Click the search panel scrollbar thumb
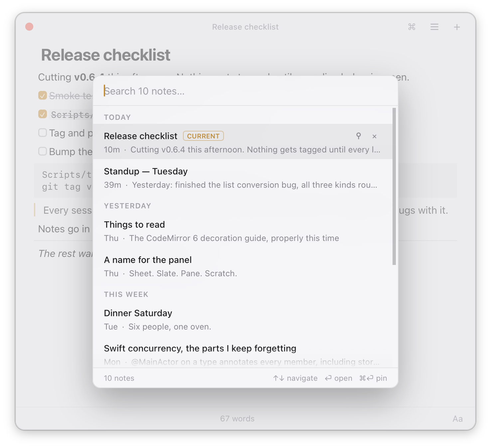 [394, 186]
